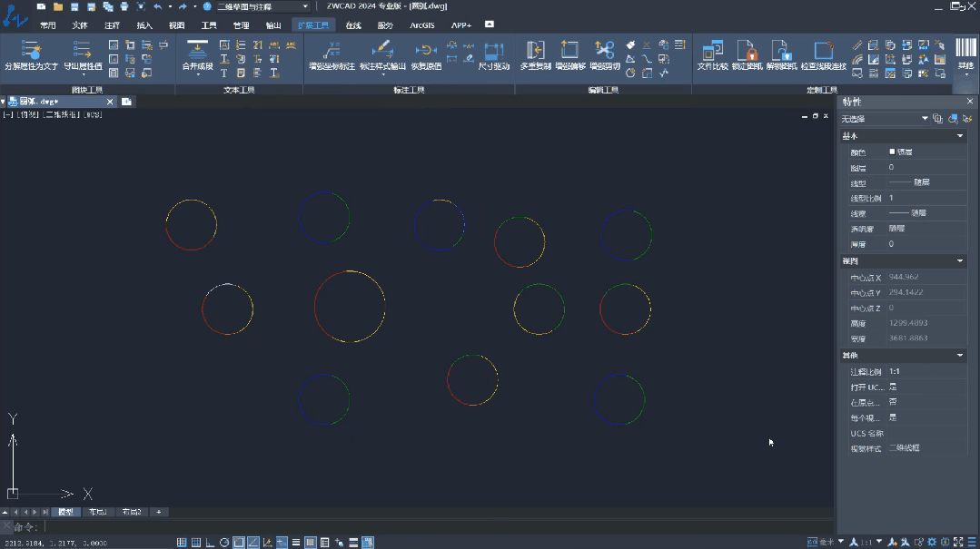The width and height of the screenshot is (980, 549).
Task: Toggle ortho mode in status bar
Action: (x=211, y=543)
